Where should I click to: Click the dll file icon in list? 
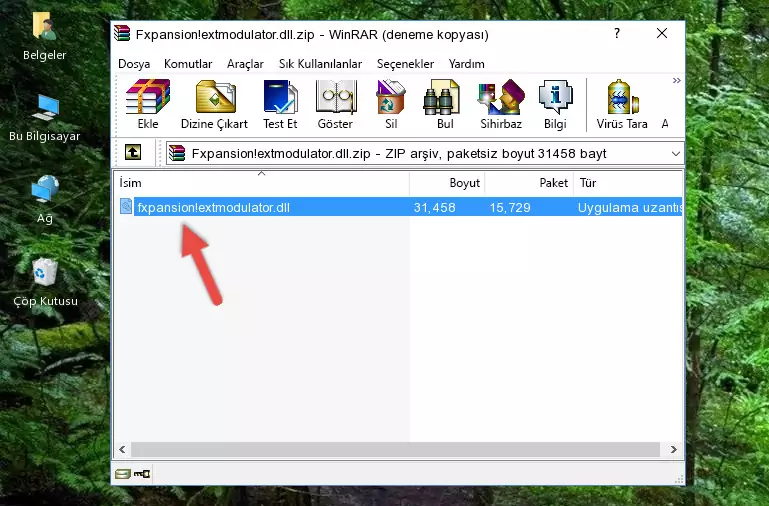click(126, 206)
